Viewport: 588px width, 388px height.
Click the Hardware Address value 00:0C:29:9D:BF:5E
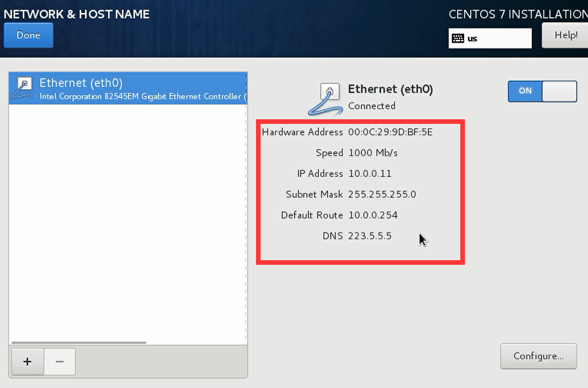click(x=390, y=132)
